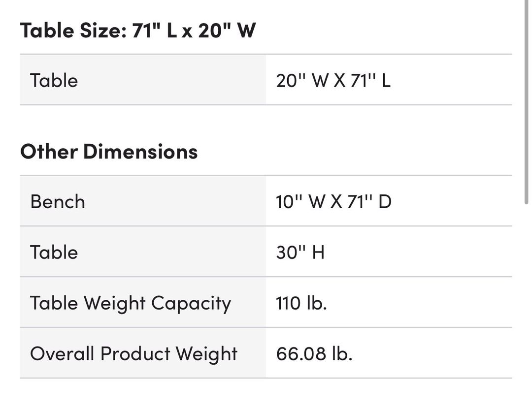Click the Table Weight Capacity label

point(131,304)
